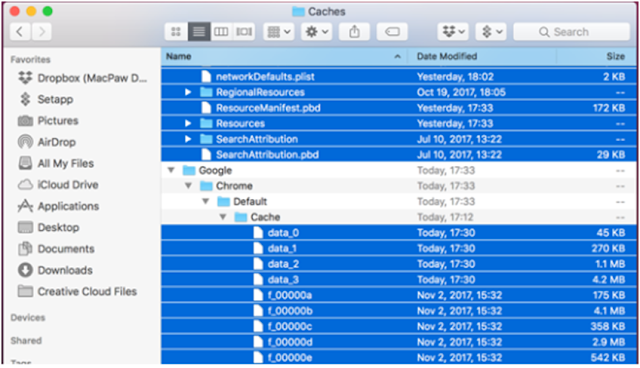Viewport: 640px width, 368px height.
Task: Go forward with the right arrow button
Action: (42, 31)
